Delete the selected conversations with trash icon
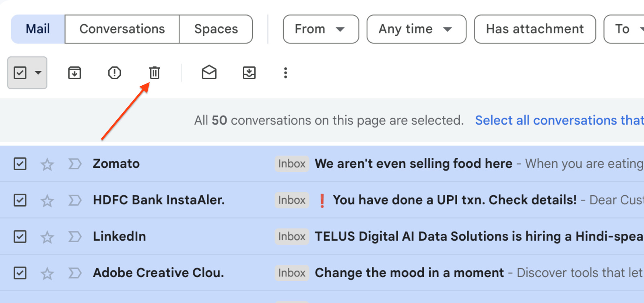644x303 pixels. pyautogui.click(x=155, y=73)
